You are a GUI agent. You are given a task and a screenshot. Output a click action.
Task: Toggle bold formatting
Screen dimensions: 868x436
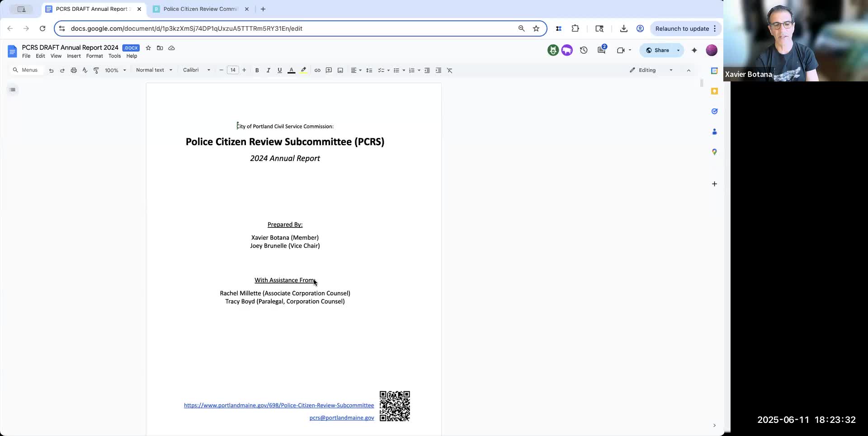click(257, 70)
